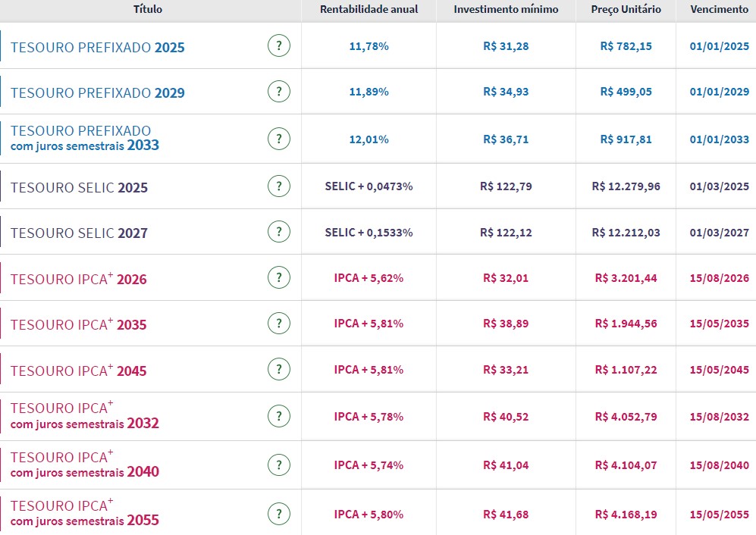Click the Título column header
756x535 pixels.
pyautogui.click(x=148, y=10)
